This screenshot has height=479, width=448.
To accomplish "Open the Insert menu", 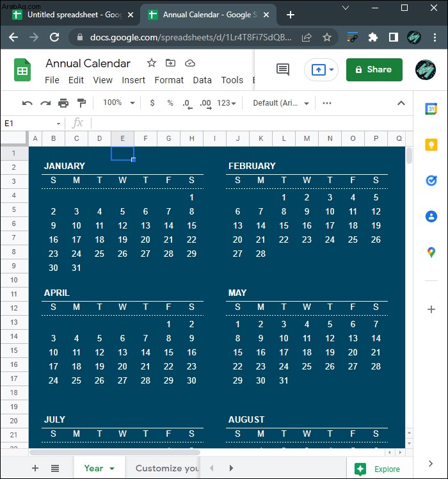I will pyautogui.click(x=133, y=80).
